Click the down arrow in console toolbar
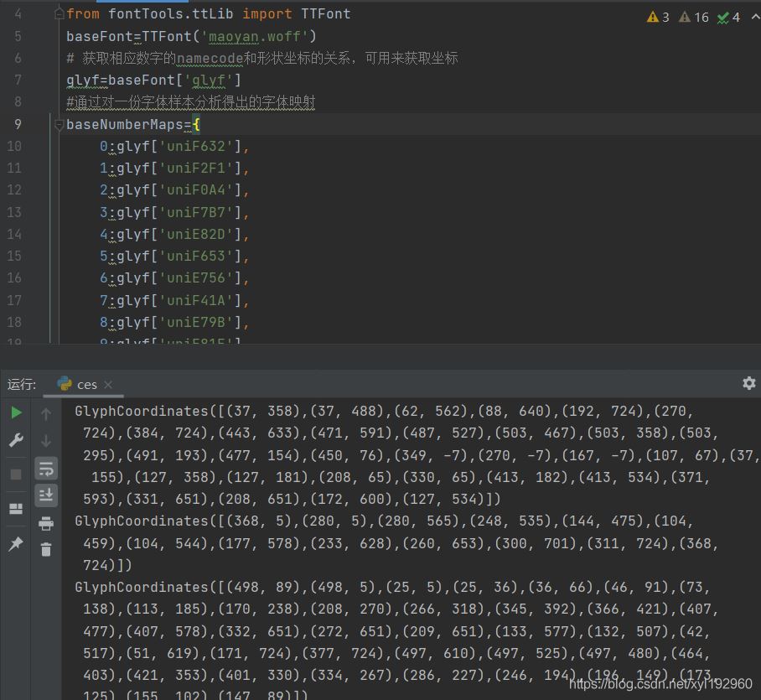 (46, 441)
